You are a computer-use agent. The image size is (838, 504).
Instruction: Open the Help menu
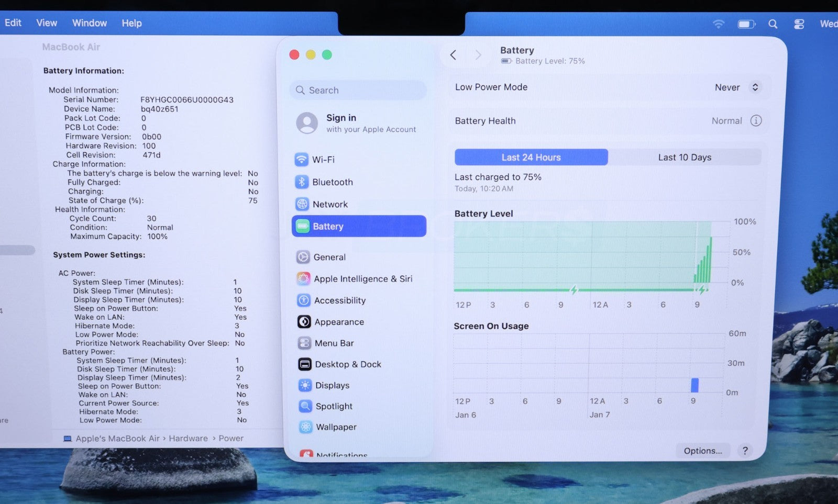tap(131, 23)
